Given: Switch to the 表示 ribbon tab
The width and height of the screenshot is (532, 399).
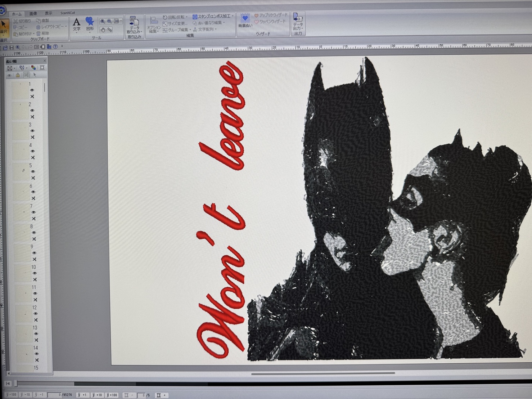Looking at the screenshot, I should click(49, 13).
